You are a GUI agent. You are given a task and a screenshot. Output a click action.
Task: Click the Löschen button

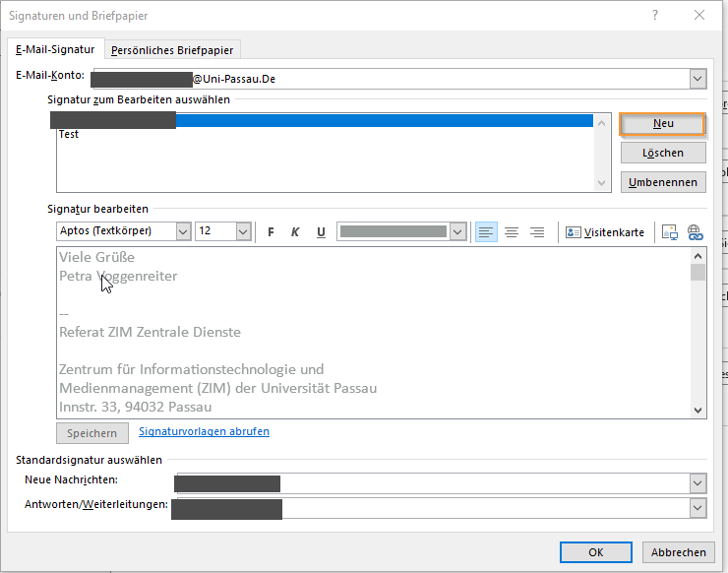point(663,153)
